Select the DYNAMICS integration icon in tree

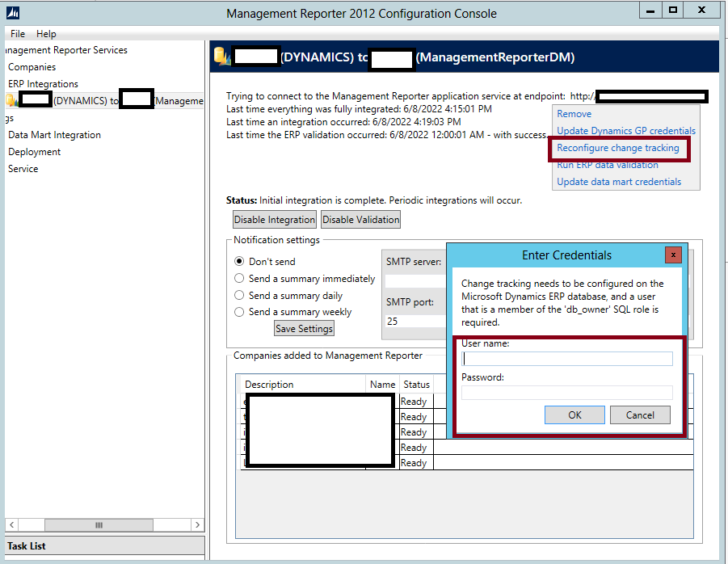point(12,100)
